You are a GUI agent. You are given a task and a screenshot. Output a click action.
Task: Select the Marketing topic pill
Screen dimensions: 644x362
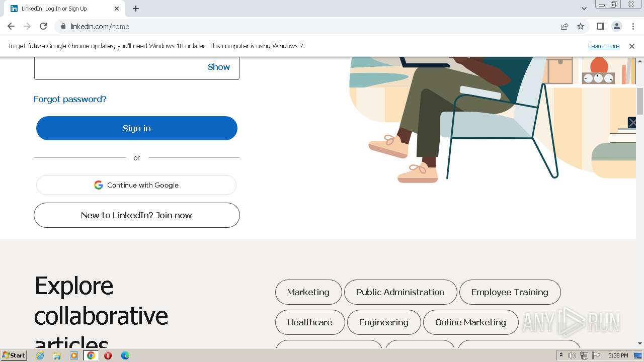[308, 292]
